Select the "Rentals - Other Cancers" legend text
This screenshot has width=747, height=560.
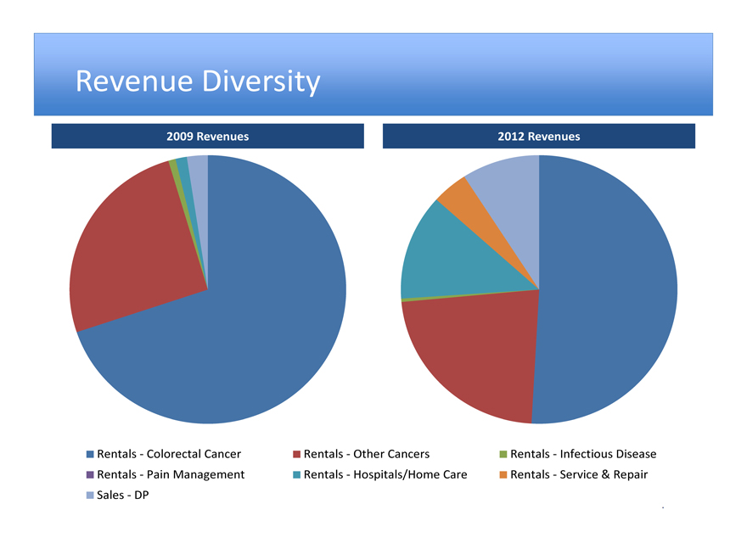click(x=367, y=454)
